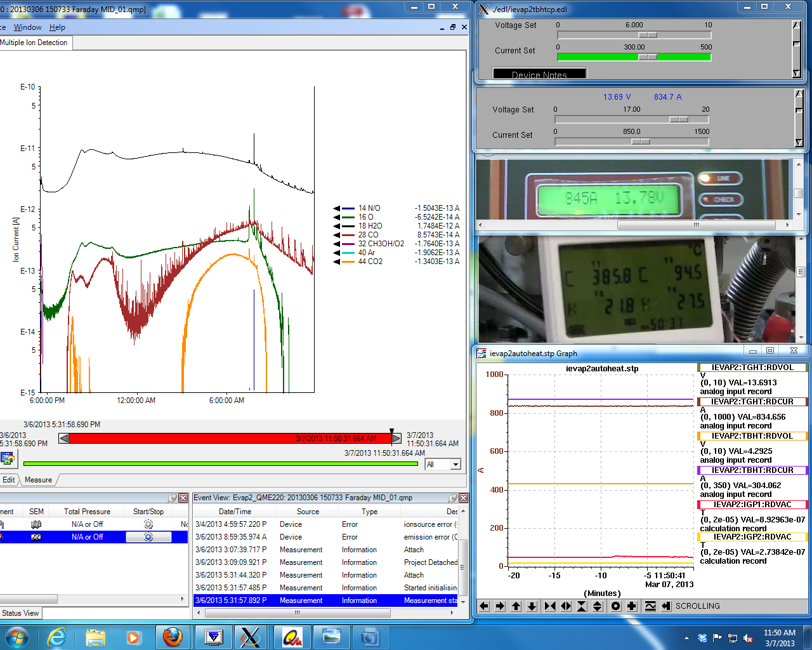The height and width of the screenshot is (650, 812).
Task: Sort events by Date/Time column header
Action: (235, 512)
